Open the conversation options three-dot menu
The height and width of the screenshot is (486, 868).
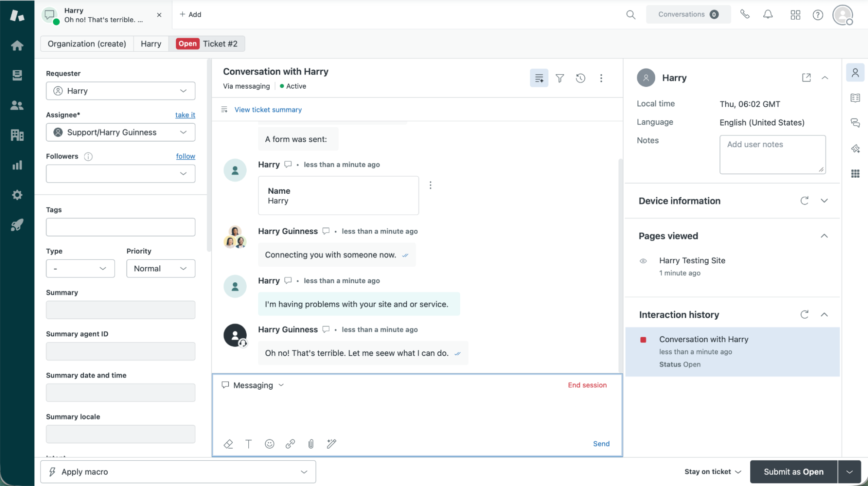click(x=601, y=78)
